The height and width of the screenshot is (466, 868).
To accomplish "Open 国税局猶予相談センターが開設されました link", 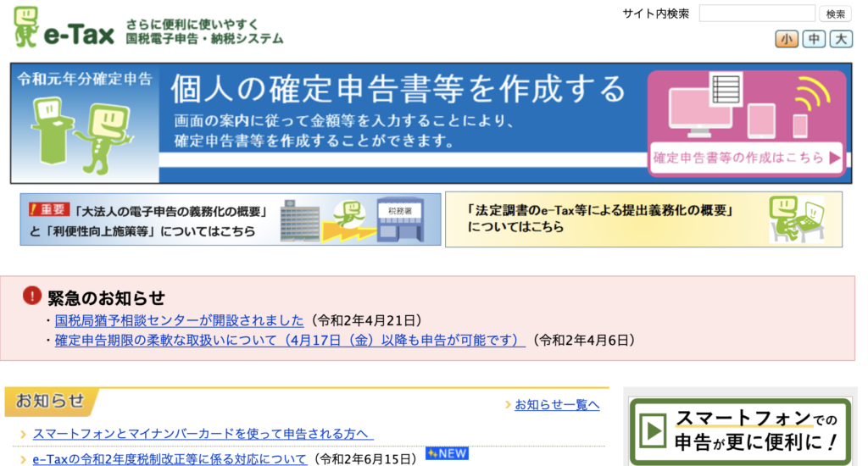I will 180,320.
